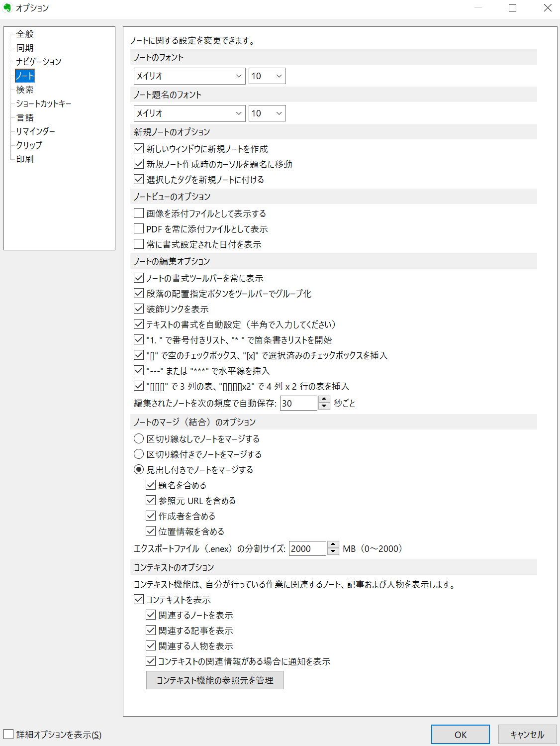This screenshot has width=560, height=746.
Task: Toggle 新規ノート作成時のカーソルを題名に移動 checkbox
Action: 139,164
